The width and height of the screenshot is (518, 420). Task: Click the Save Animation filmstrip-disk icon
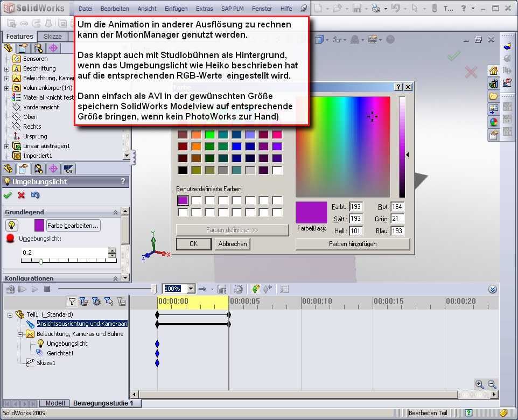222,290
